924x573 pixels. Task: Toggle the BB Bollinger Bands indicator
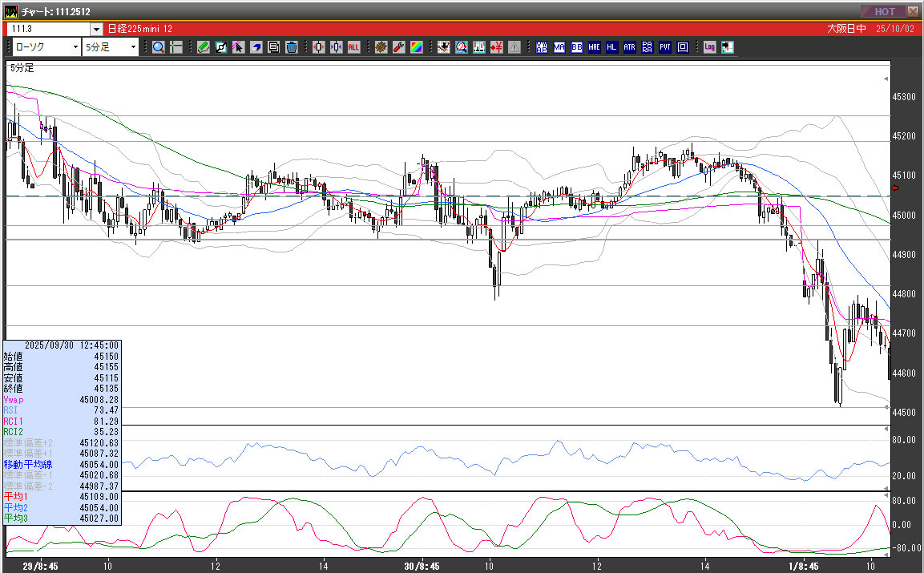tap(577, 47)
